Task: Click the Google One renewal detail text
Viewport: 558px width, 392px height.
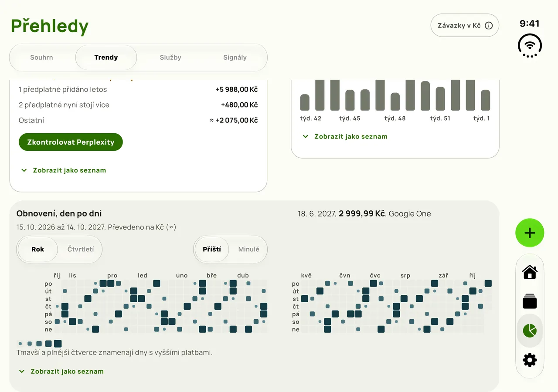Action: click(364, 213)
